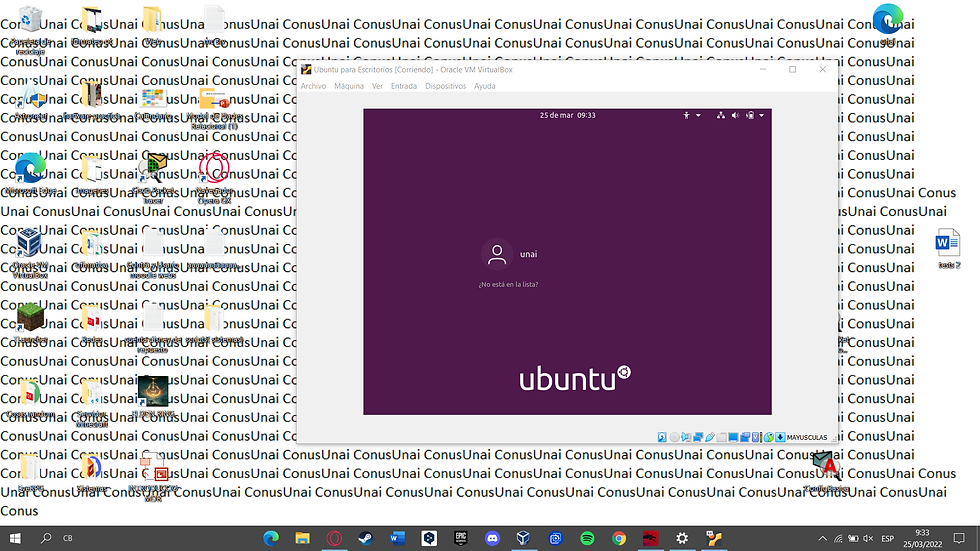This screenshot has height=551, width=980.
Task: Select the unai user on Ubuntu login
Action: [x=510, y=254]
